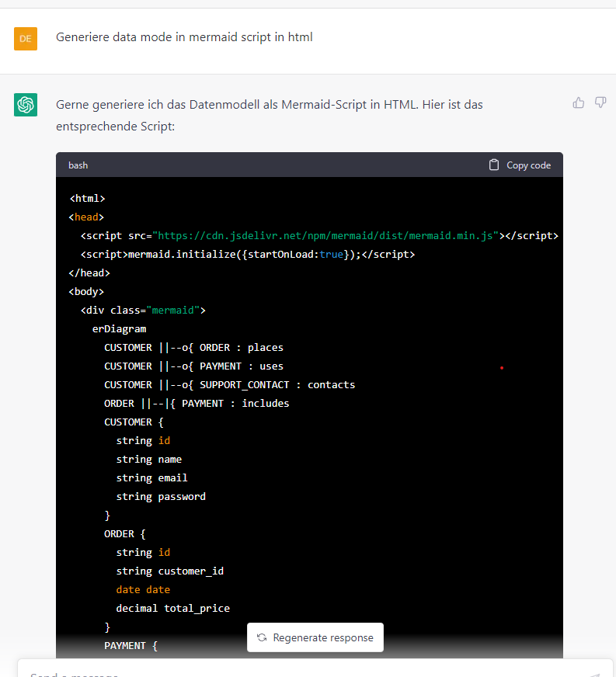Click the user prompt text 'Generiere data mode'
The image size is (616, 677).
click(x=184, y=36)
